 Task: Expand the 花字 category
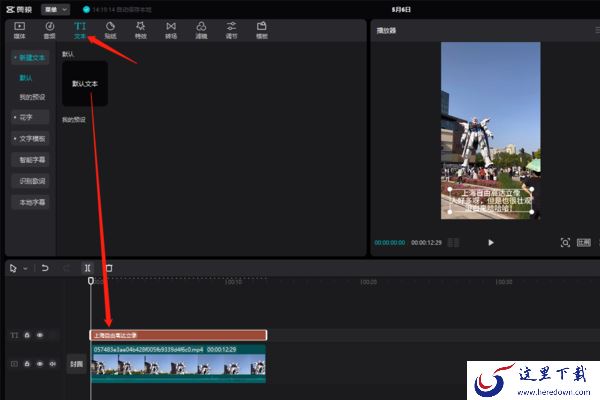tap(30, 117)
